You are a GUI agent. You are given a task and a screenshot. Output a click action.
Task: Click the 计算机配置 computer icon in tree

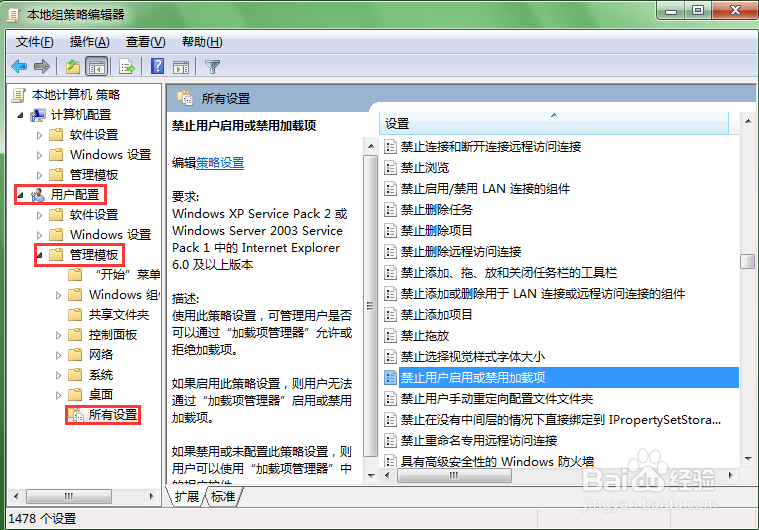tap(38, 115)
